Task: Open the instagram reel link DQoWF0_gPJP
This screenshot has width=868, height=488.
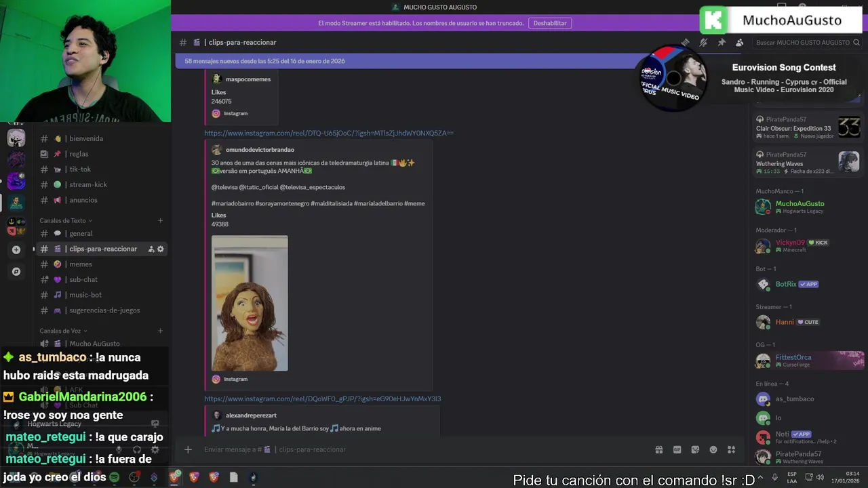Action: tap(323, 399)
